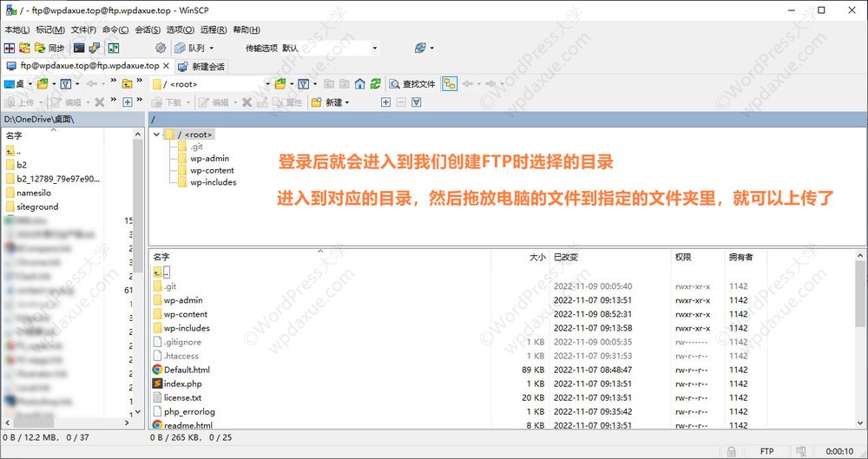Open the terminal console icon
The width and height of the screenshot is (868, 459).
pos(79,49)
